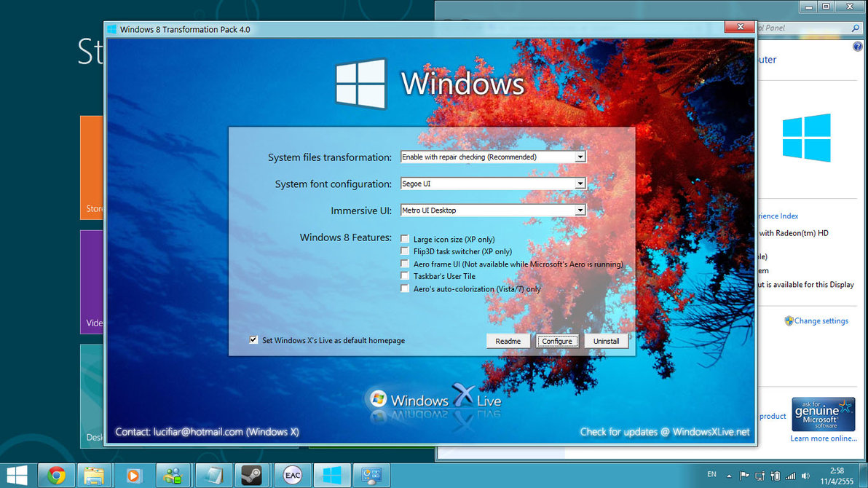Show hidden tray icons arrow
Viewport: 868px width, 488px height.
pyautogui.click(x=729, y=476)
